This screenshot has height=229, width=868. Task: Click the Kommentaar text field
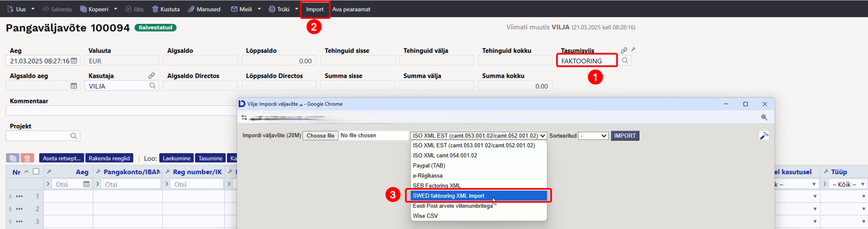pyautogui.click(x=120, y=111)
